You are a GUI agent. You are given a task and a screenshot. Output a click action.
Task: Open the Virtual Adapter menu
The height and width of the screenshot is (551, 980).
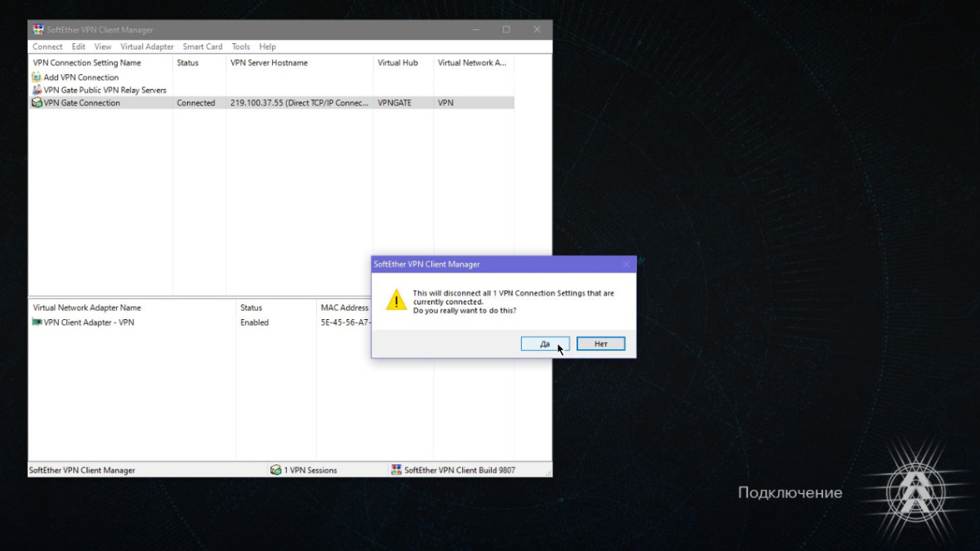pos(147,47)
